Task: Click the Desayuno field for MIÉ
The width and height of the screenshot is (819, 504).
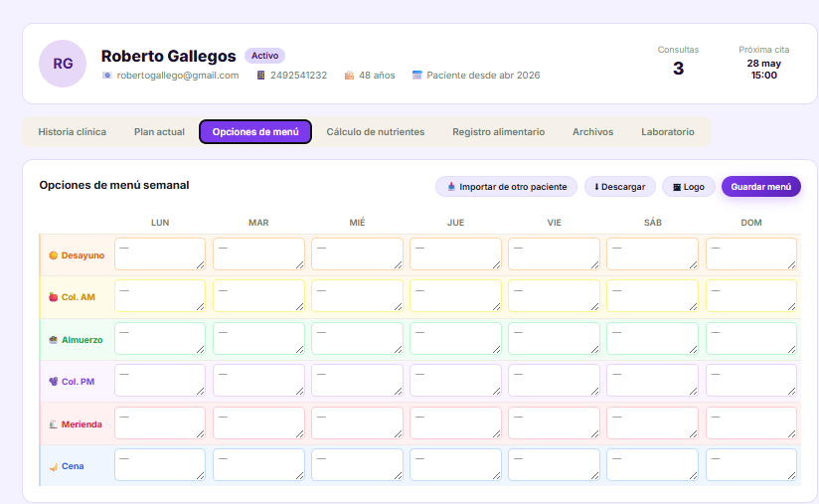Action: 357,254
